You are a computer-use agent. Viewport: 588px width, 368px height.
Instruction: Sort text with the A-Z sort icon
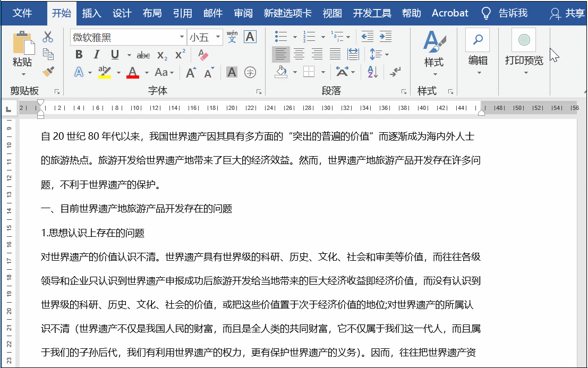pos(372,72)
